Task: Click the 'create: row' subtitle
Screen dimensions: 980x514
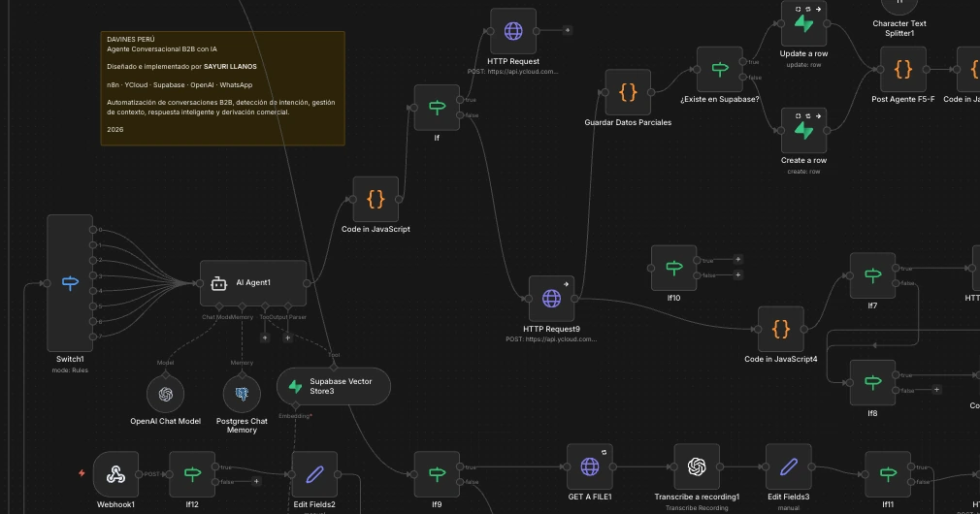Action: (803, 172)
